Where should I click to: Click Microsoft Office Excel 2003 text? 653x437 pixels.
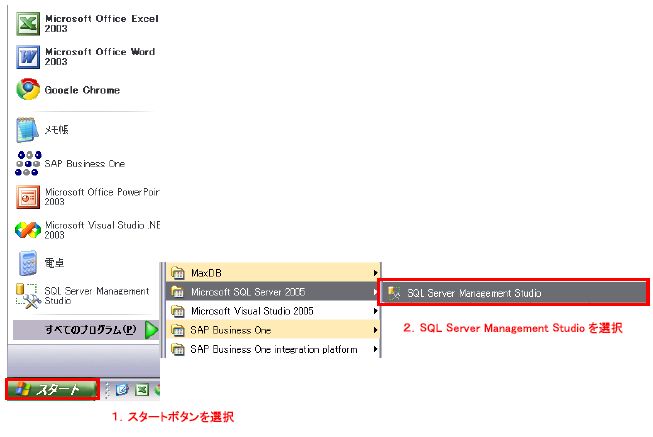102,23
